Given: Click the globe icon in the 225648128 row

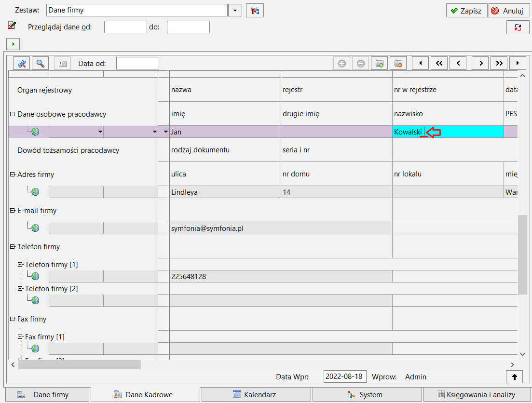Looking at the screenshot, I should pos(35,276).
